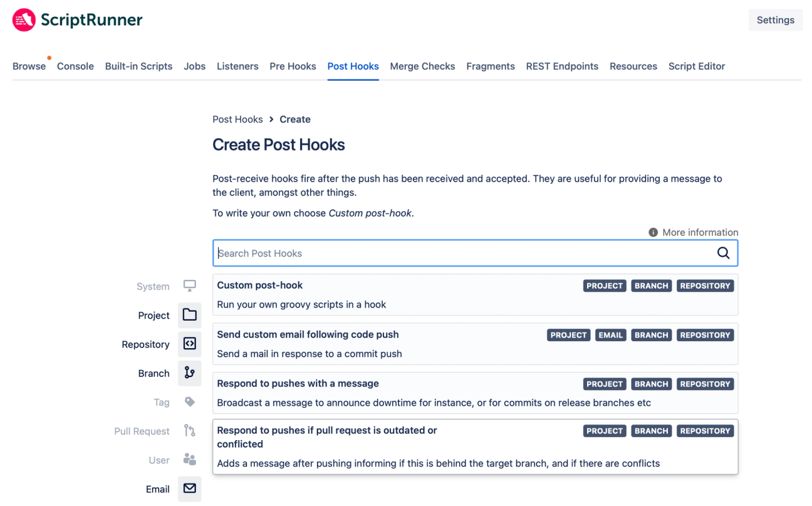Click BRANCH badge on Custom post-hook

pyautogui.click(x=651, y=286)
